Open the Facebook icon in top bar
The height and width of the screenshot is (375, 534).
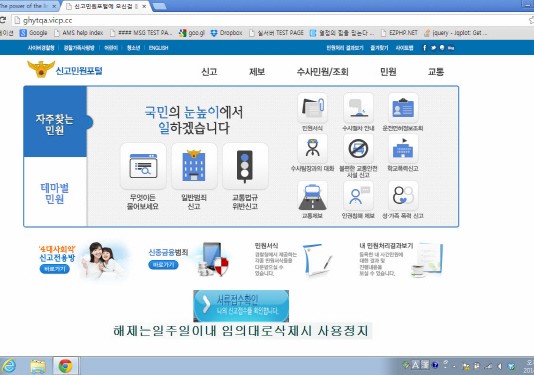click(x=424, y=48)
